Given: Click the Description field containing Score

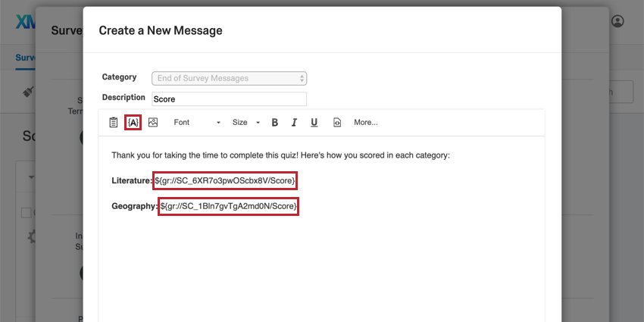Looking at the screenshot, I should pyautogui.click(x=229, y=99).
